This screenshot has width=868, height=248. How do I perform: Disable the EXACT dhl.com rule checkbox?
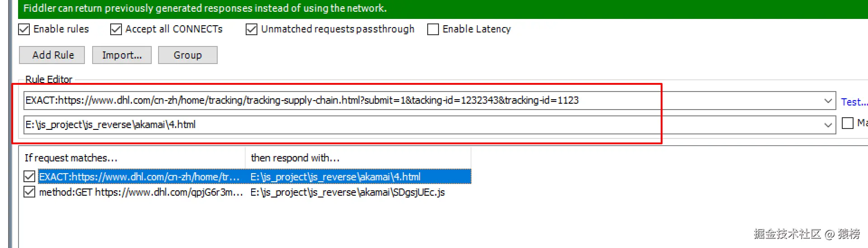click(x=29, y=176)
